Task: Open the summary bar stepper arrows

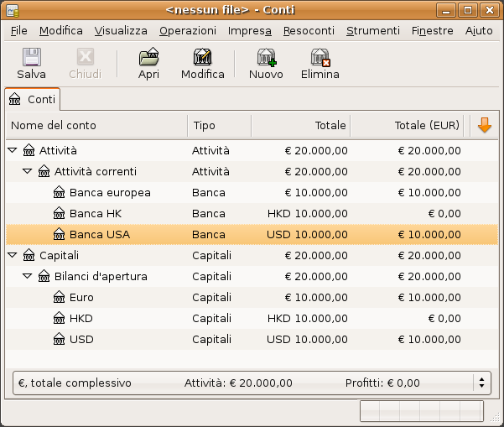Action: pyautogui.click(x=481, y=383)
